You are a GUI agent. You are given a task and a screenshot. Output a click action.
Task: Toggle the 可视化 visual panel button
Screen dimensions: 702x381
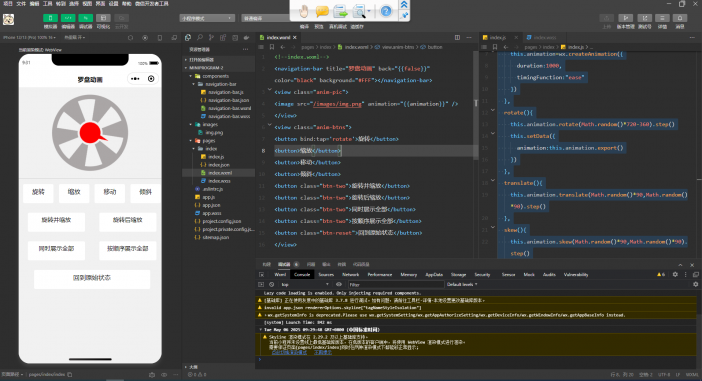103,18
